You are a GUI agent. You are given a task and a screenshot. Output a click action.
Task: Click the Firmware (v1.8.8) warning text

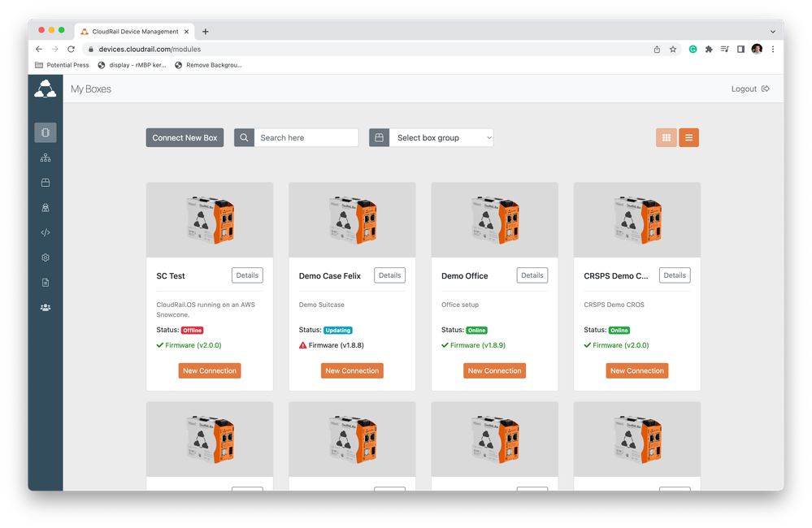[336, 345]
